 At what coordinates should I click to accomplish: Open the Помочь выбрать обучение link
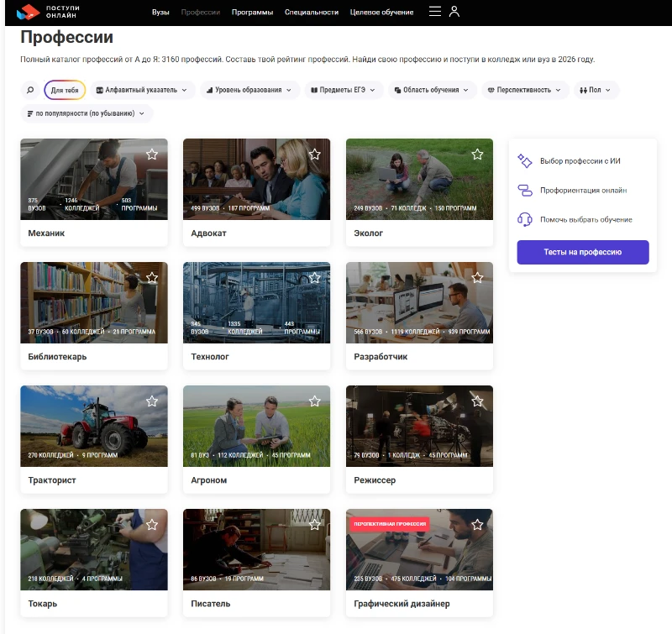coord(585,219)
